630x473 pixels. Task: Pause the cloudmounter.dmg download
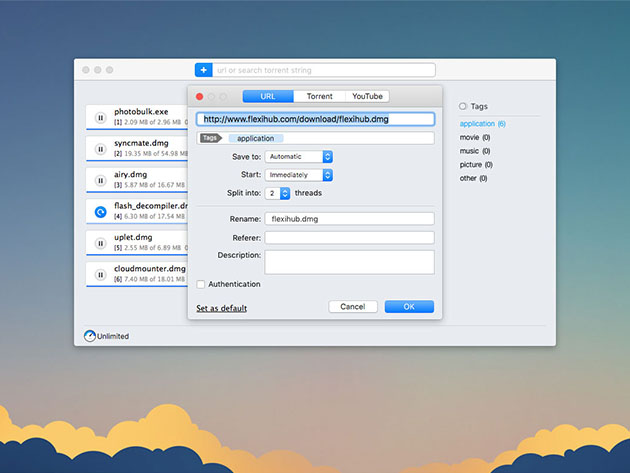100,274
